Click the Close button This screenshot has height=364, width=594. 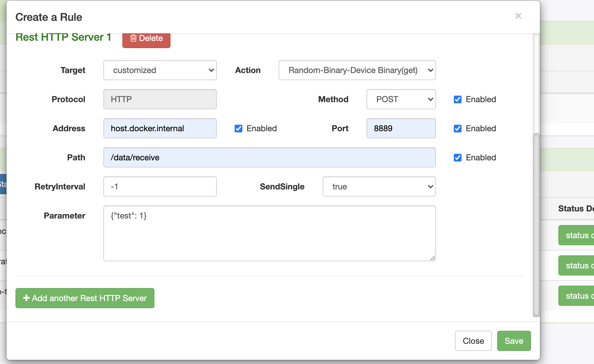473,341
